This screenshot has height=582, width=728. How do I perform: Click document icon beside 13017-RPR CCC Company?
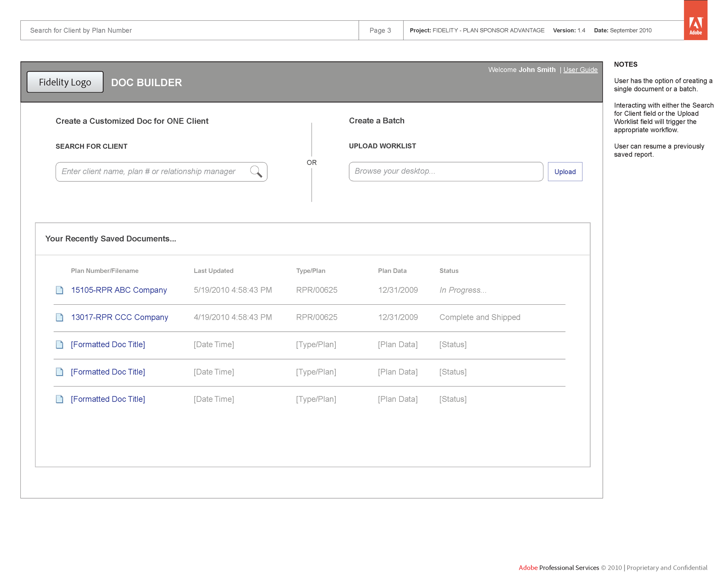click(59, 317)
